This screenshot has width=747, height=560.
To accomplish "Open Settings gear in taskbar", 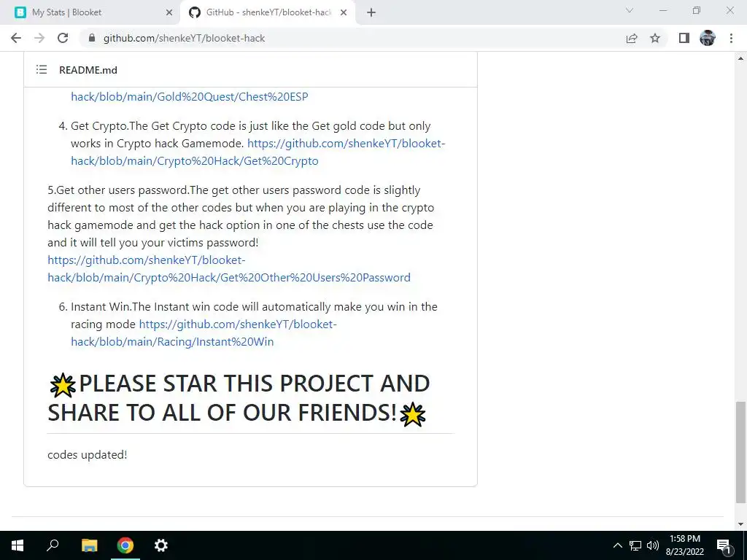I will coord(161,545).
